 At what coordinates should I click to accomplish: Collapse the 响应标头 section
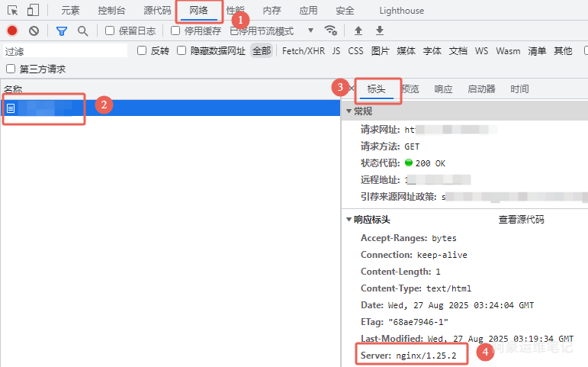pos(349,220)
